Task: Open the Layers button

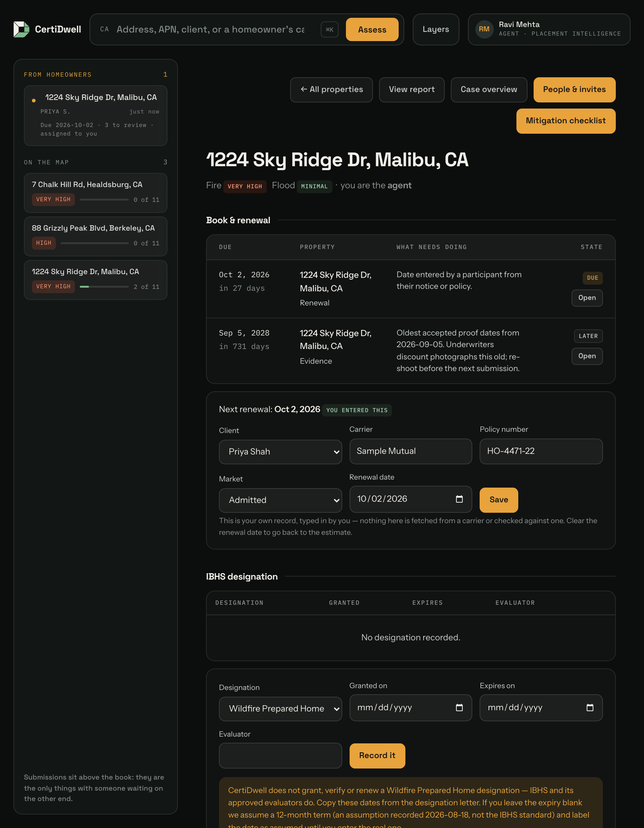Action: coord(435,29)
